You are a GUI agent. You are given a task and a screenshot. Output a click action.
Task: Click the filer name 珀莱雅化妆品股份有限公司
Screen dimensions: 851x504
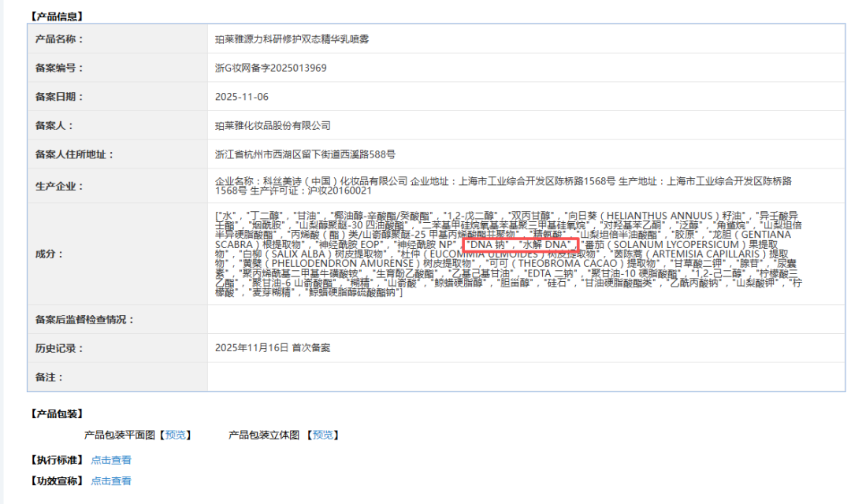[273, 126]
